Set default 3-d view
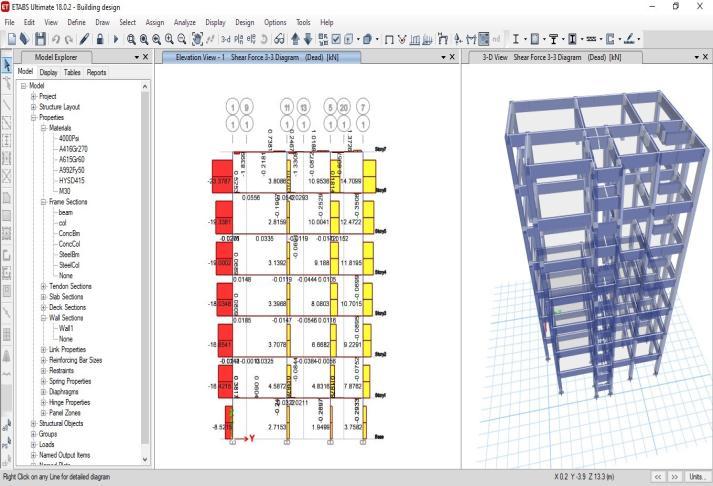The width and height of the screenshot is (713, 486). (226, 40)
